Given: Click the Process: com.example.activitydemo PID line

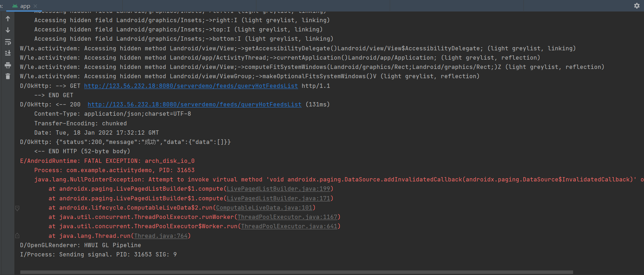Looking at the screenshot, I should coord(114,170).
